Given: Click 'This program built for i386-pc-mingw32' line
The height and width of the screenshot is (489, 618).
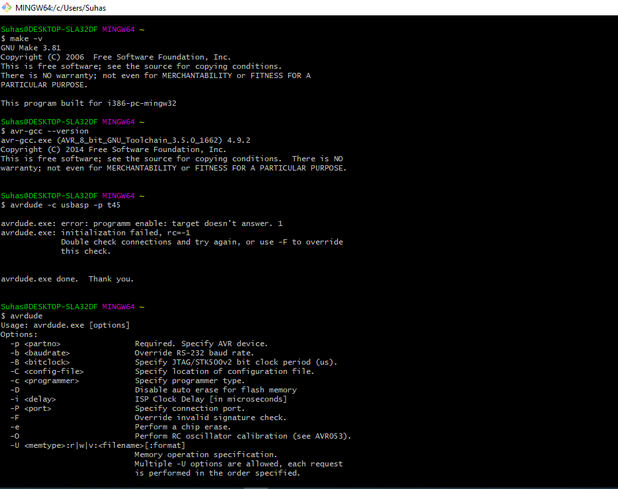Looking at the screenshot, I should (x=89, y=103).
